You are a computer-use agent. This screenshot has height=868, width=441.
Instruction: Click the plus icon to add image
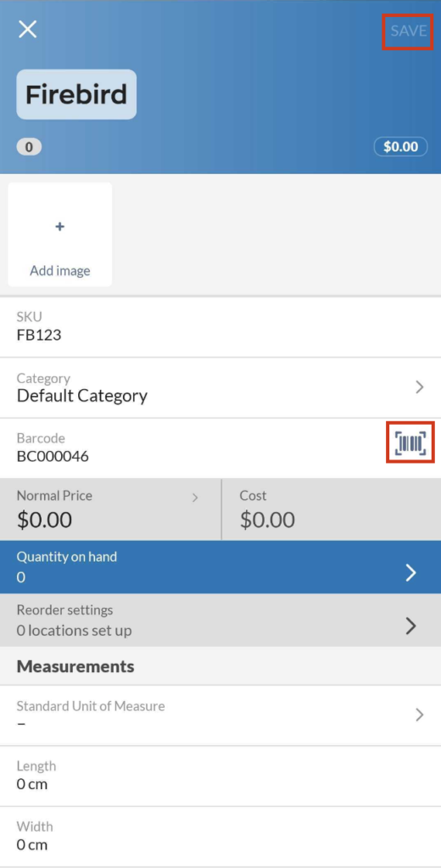point(60,226)
